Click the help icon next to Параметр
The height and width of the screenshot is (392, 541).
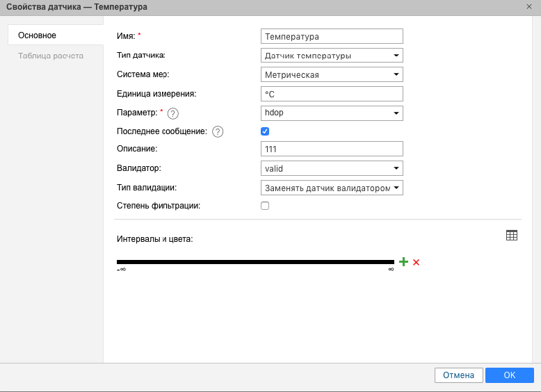click(x=173, y=113)
